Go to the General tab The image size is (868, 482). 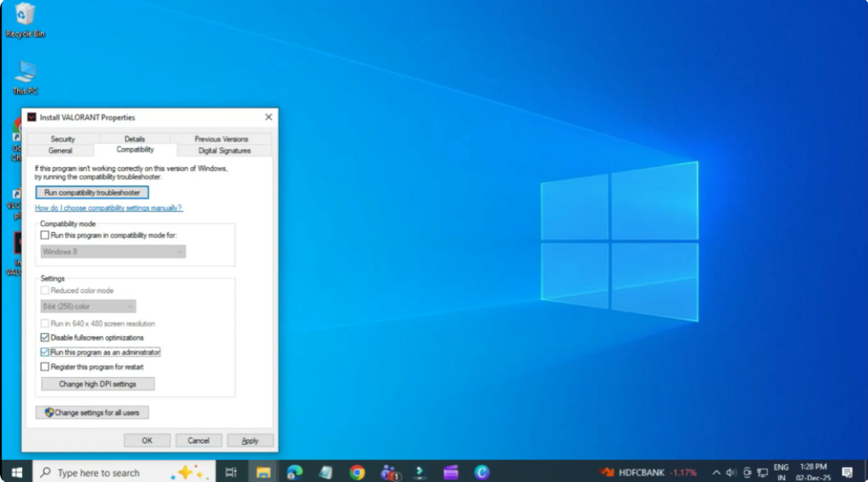click(x=60, y=151)
